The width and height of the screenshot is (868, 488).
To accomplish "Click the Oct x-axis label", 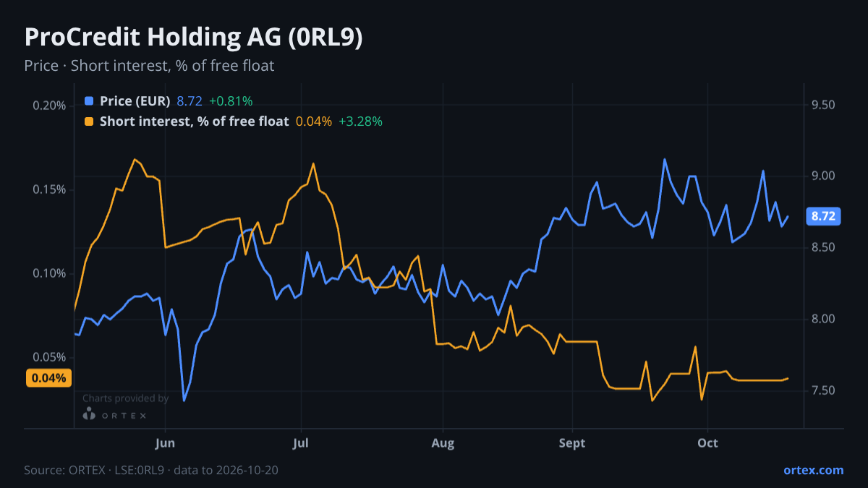I will (x=707, y=443).
